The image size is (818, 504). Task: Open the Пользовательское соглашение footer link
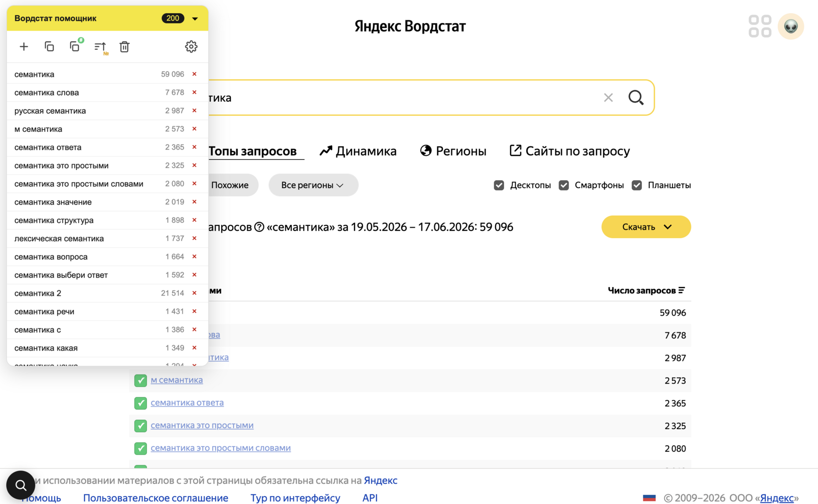point(156,498)
